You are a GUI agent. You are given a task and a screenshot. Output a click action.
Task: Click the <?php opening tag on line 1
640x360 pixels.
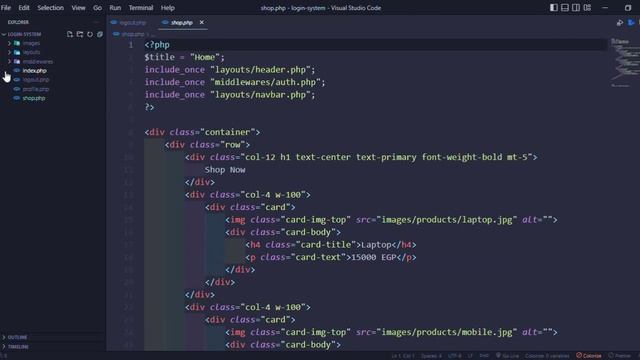tap(157, 45)
